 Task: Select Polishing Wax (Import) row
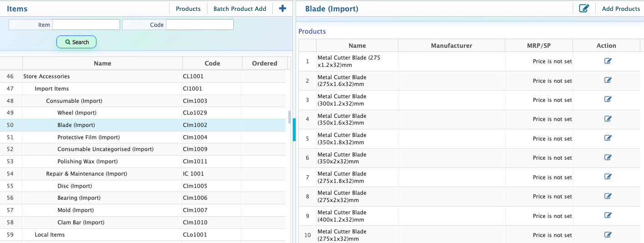tap(143, 162)
